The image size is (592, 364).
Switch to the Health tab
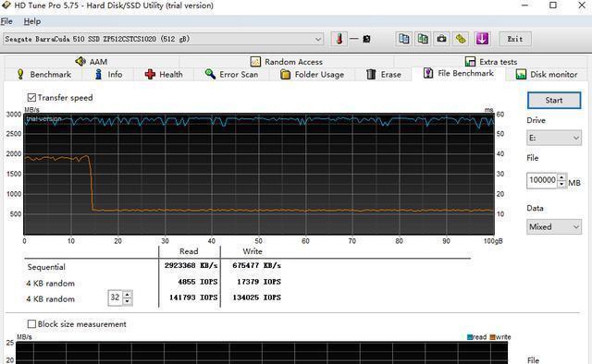pos(164,74)
